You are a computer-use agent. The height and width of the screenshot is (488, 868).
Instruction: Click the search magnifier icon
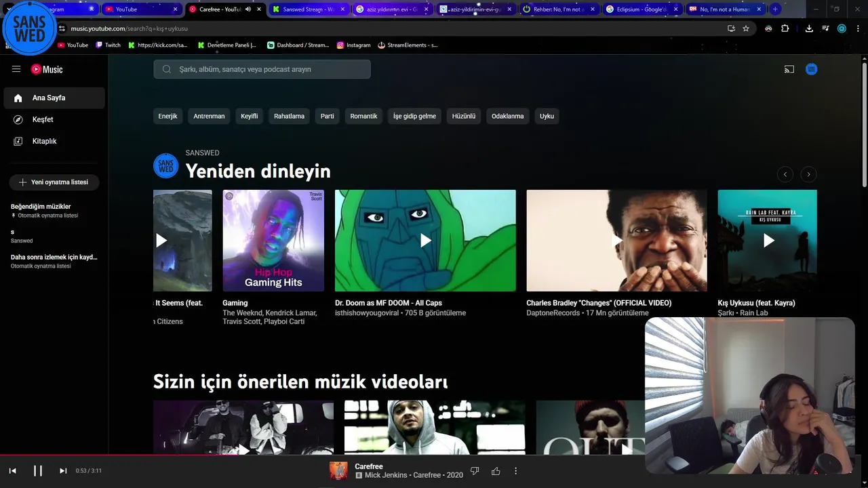[x=167, y=69]
